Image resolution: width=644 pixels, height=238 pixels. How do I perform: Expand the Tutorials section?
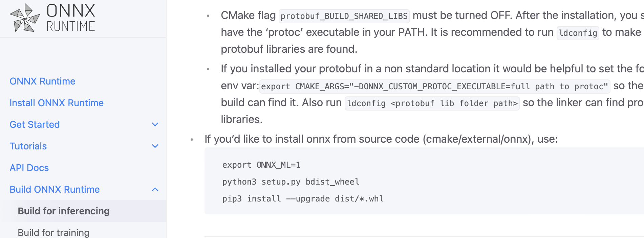click(155, 146)
